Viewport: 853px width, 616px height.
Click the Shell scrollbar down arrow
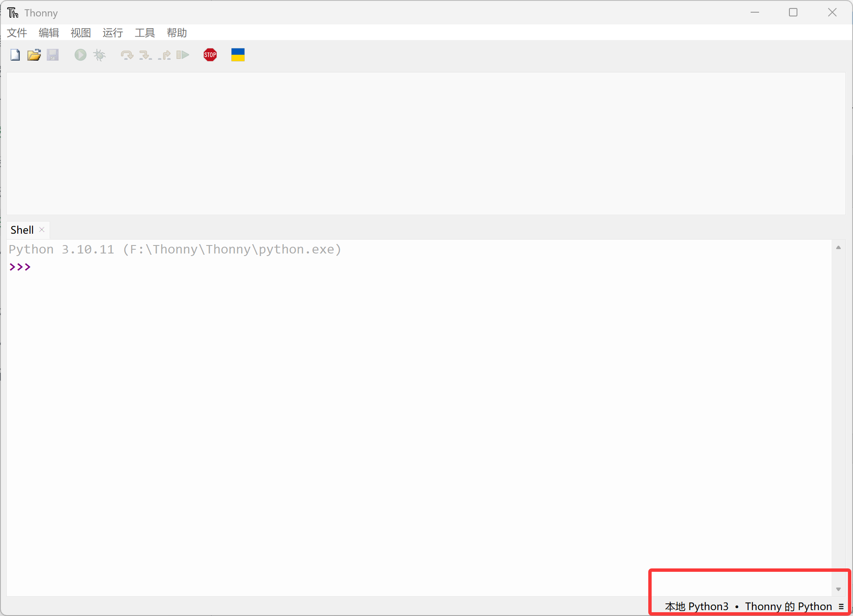point(838,589)
